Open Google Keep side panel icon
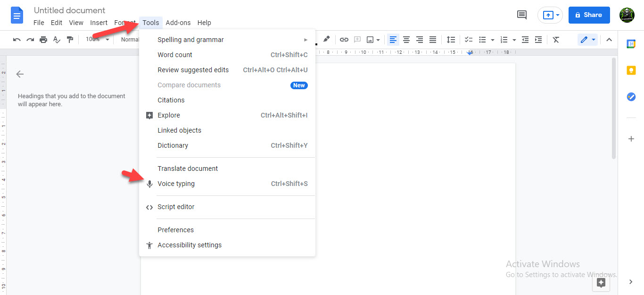The image size is (644, 295). point(631,70)
